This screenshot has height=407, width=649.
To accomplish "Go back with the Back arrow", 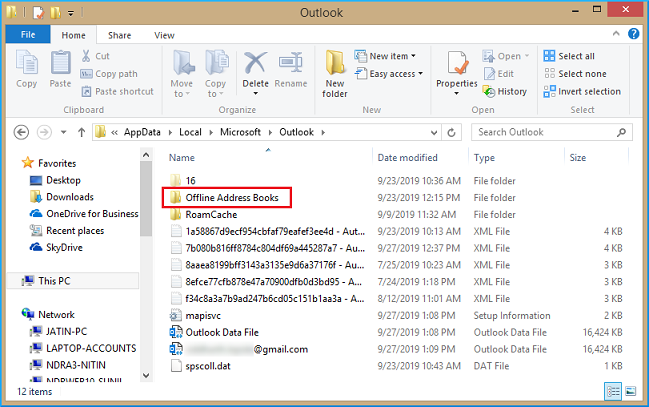I will click(21, 132).
